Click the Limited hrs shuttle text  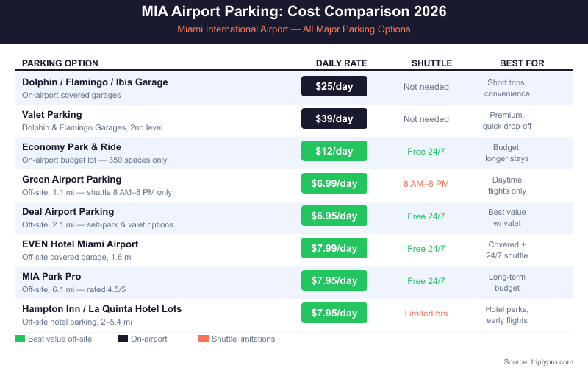426,314
